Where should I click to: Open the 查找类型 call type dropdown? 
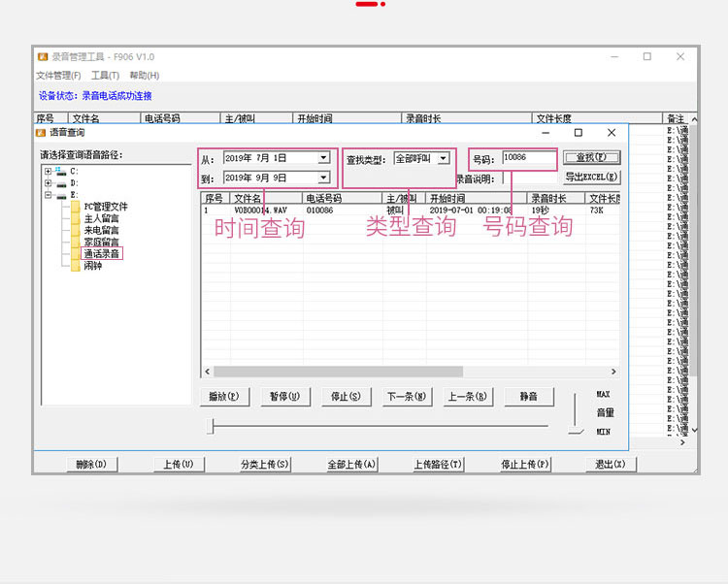(x=444, y=158)
